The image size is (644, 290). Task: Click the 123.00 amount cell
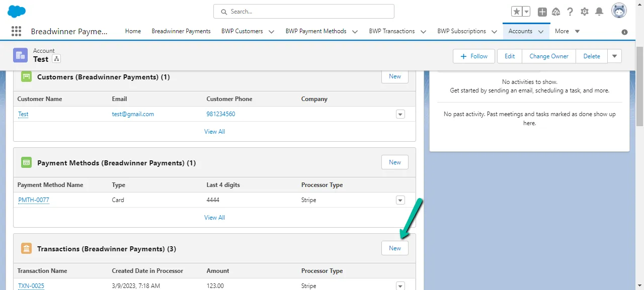(215, 286)
